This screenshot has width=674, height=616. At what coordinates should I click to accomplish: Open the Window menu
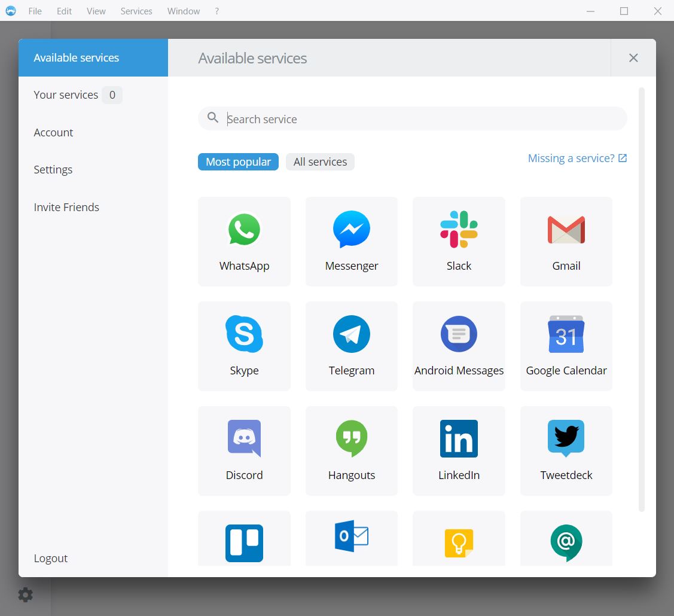click(184, 11)
